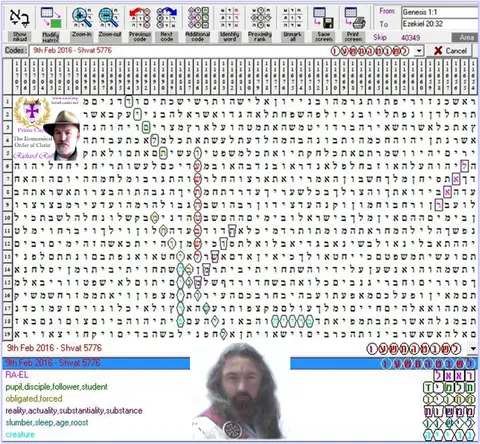The image size is (480, 444).
Task: Select the slumber,sleep,age,roost entry
Action: pos(47,423)
